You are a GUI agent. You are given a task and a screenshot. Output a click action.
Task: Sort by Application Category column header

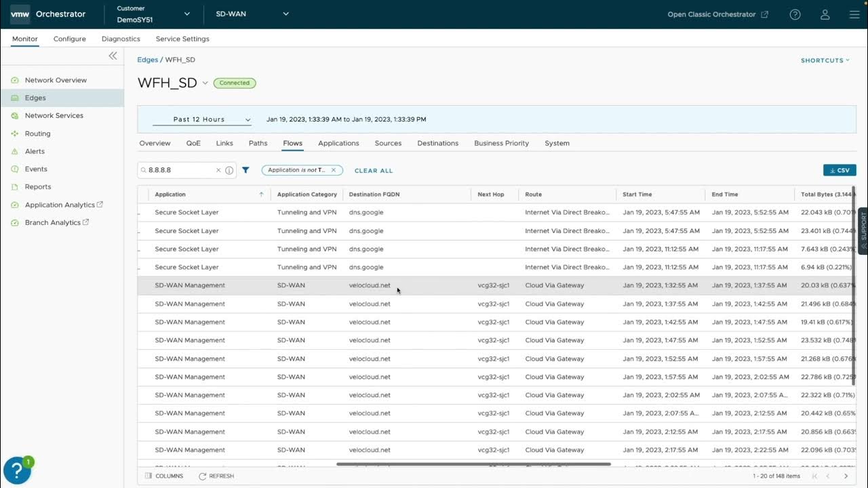point(307,195)
